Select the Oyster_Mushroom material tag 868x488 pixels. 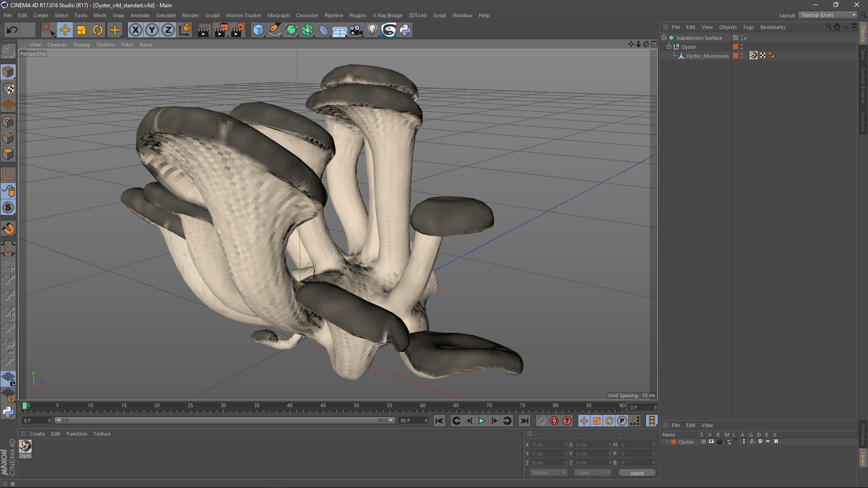(x=754, y=55)
